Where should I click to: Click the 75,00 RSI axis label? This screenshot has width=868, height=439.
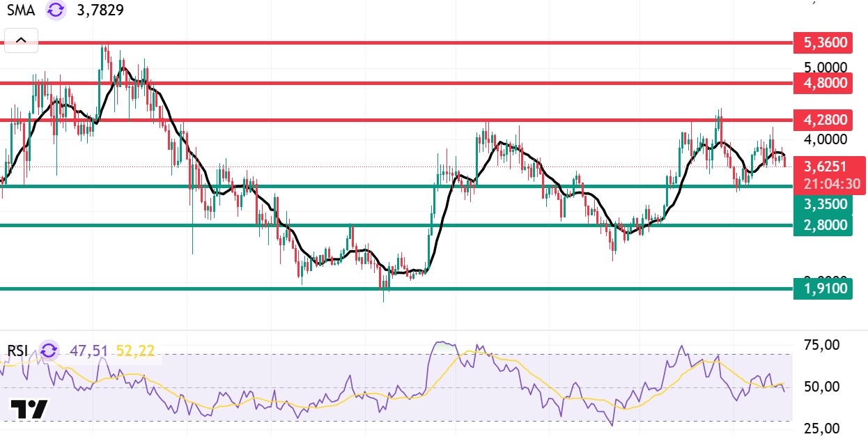[823, 344]
